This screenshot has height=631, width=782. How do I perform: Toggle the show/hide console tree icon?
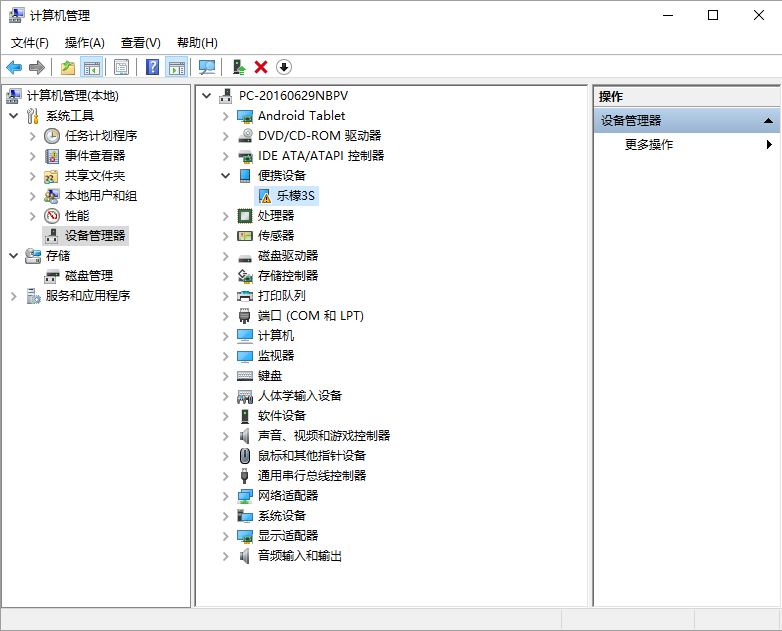[x=92, y=67]
